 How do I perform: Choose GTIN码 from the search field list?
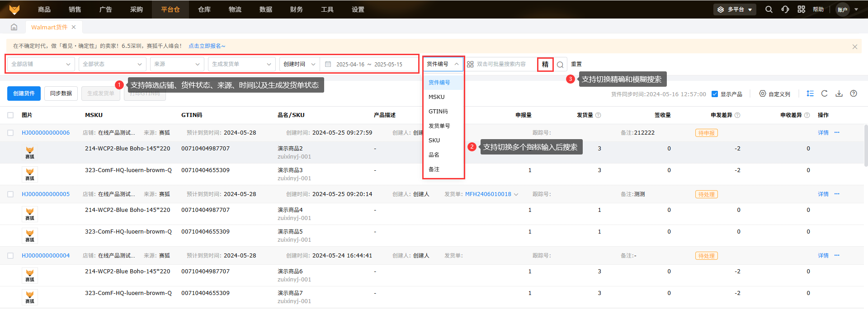click(x=438, y=112)
